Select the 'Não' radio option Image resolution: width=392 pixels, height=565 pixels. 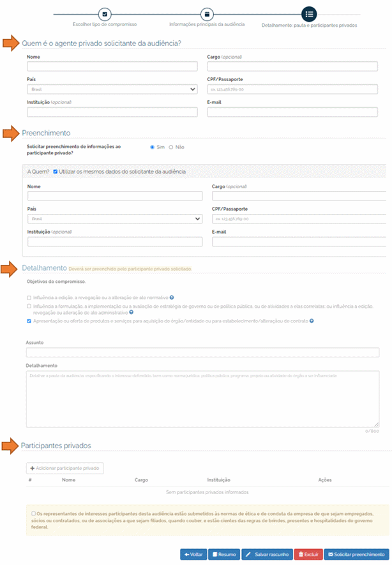[171, 147]
